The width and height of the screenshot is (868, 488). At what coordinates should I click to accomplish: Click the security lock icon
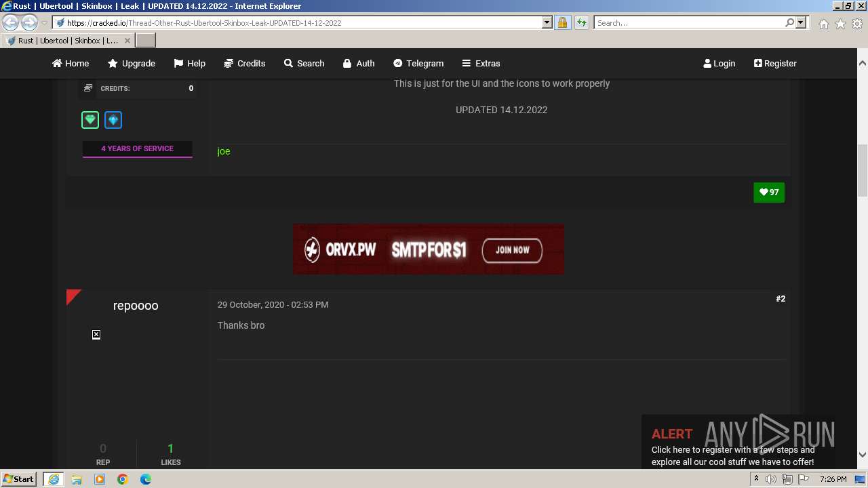(x=562, y=22)
